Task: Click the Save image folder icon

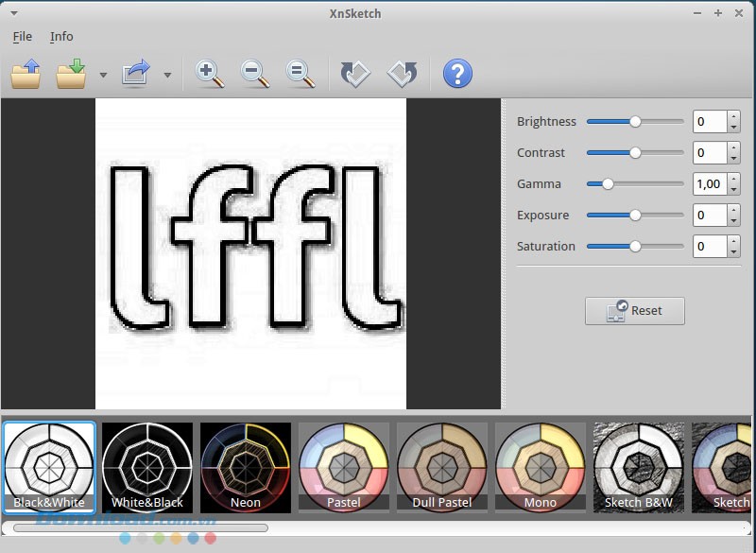Action: 71,74
